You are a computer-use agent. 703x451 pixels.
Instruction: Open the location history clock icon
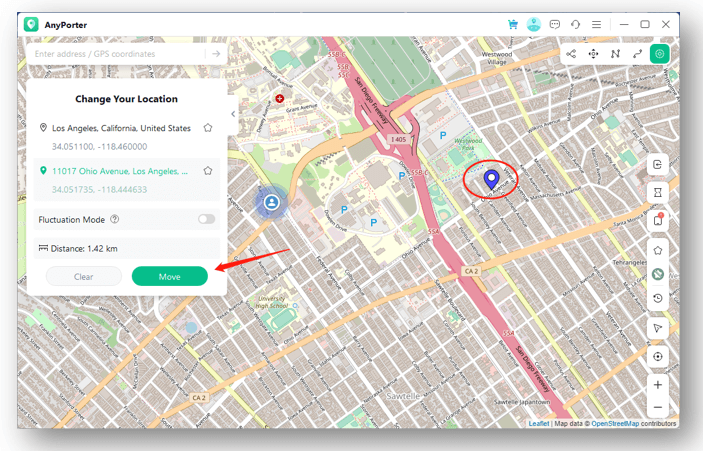pos(657,298)
